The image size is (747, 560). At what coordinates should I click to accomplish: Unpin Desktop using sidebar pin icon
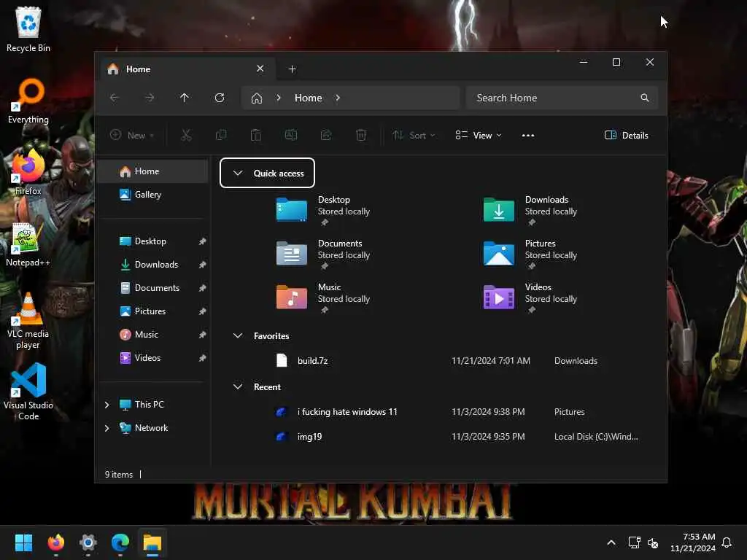(x=203, y=241)
